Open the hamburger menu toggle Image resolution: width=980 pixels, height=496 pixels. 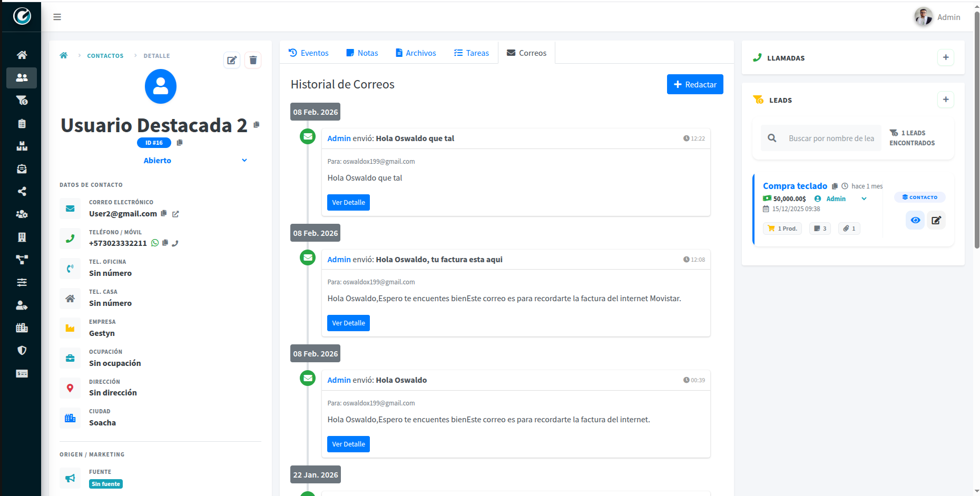[x=57, y=17]
